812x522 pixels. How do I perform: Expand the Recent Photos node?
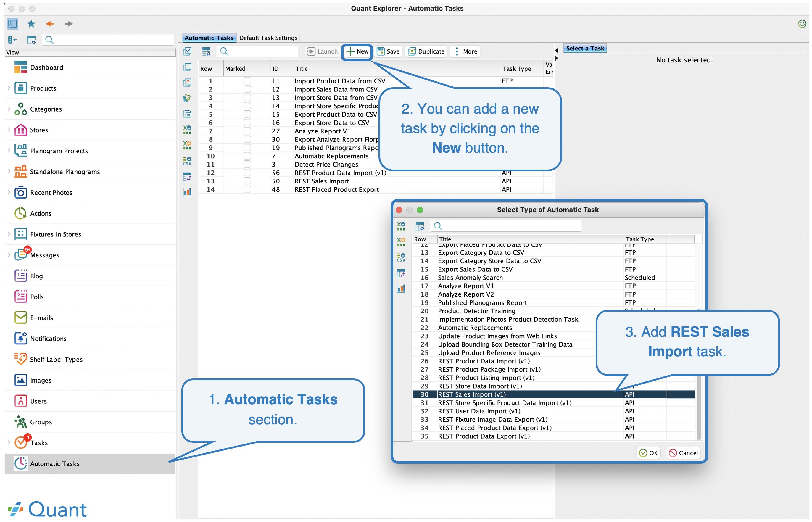point(9,192)
